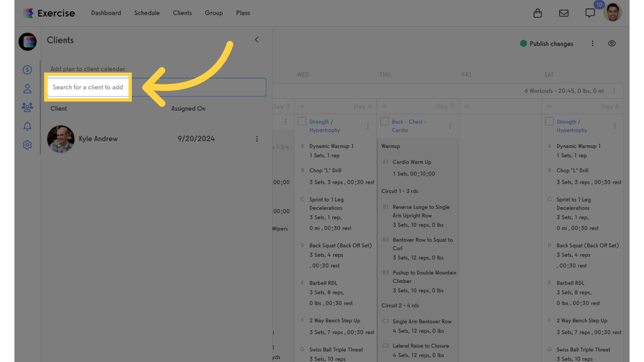Open the Plans page from the top navigation
Viewport: 644px width, 362px height.
243,13
